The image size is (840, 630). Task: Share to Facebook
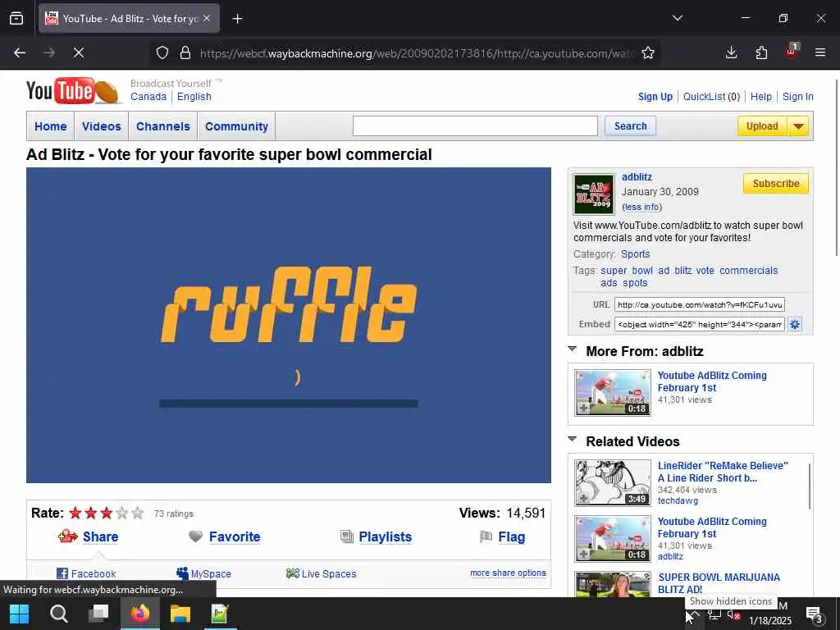pyautogui.click(x=86, y=573)
